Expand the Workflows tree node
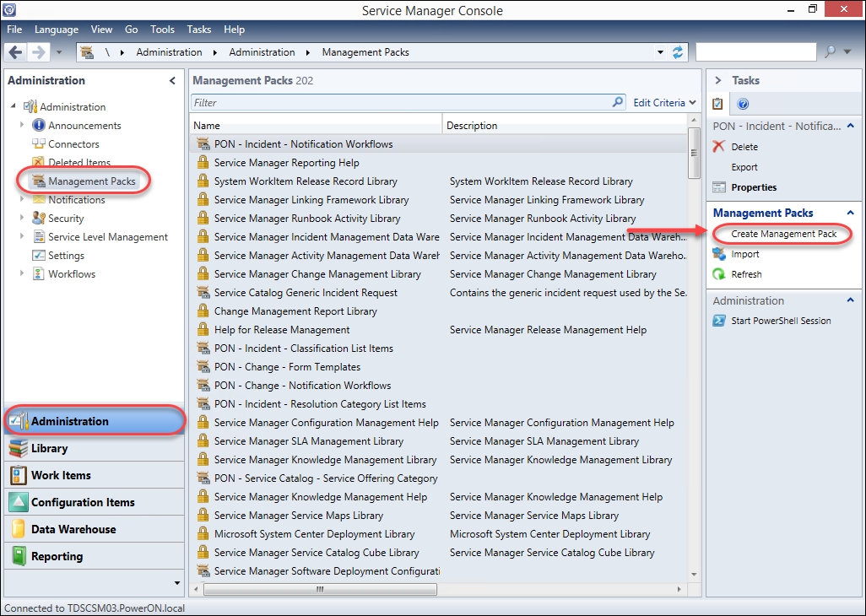This screenshot has height=616, width=866. [22, 273]
